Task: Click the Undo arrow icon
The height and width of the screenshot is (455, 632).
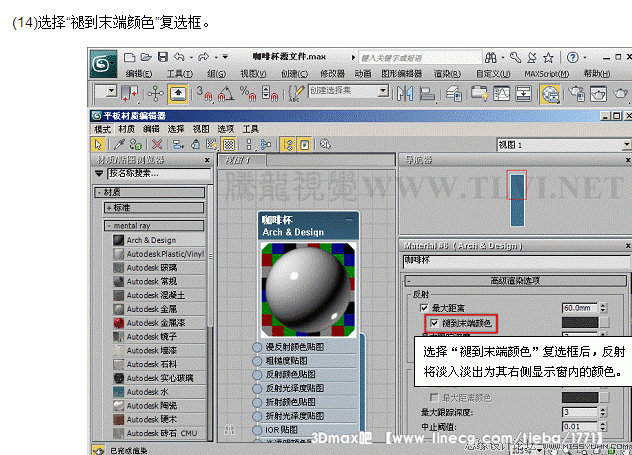Action: [179, 57]
